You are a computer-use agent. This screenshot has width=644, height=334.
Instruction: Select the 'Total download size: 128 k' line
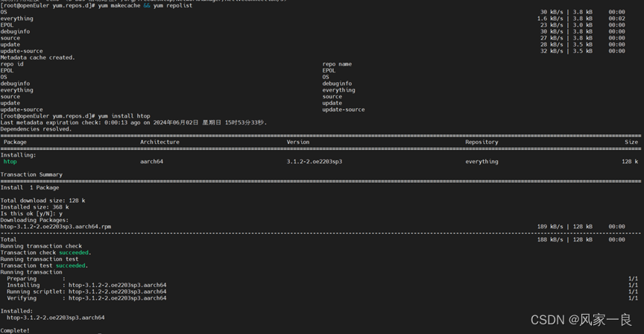coord(42,201)
